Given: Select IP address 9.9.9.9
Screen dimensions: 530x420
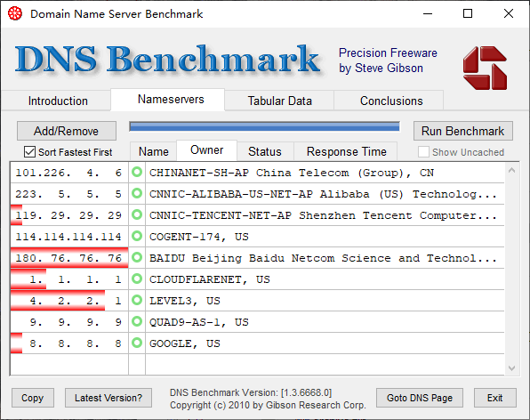Looking at the screenshot, I should pos(75,322).
